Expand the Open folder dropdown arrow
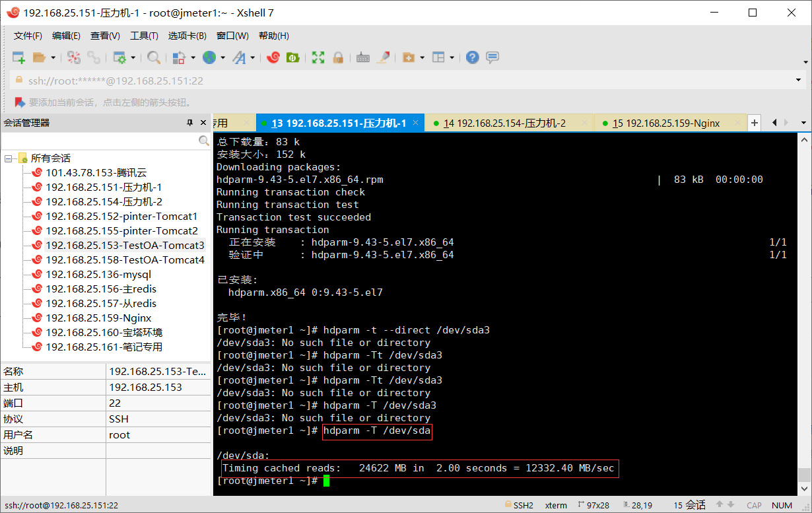812x513 pixels. [53, 57]
